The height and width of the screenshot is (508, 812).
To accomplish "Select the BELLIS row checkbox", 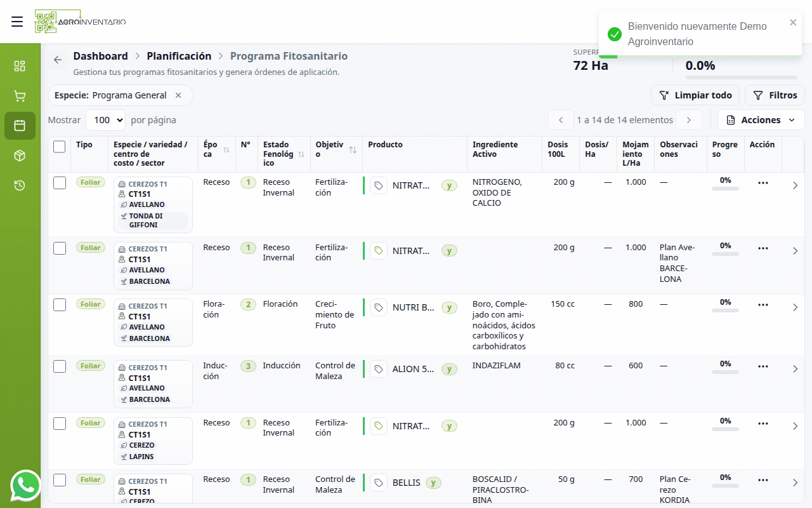I will click(x=60, y=480).
